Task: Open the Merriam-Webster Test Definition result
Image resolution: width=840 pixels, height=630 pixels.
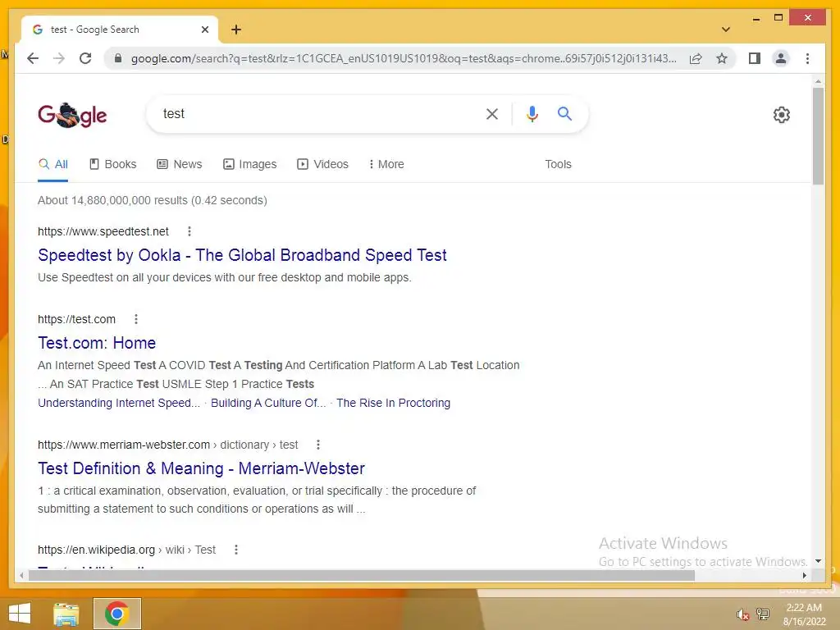Action: (202, 468)
